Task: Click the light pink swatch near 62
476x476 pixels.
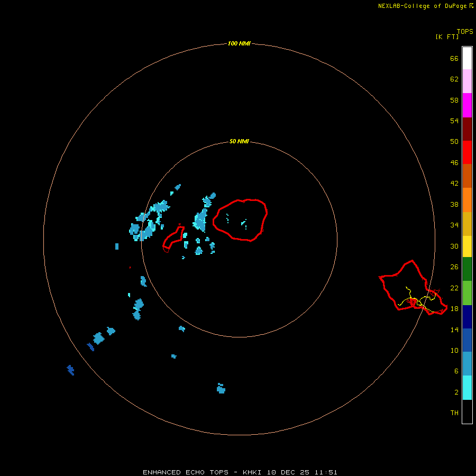Action: (467, 81)
